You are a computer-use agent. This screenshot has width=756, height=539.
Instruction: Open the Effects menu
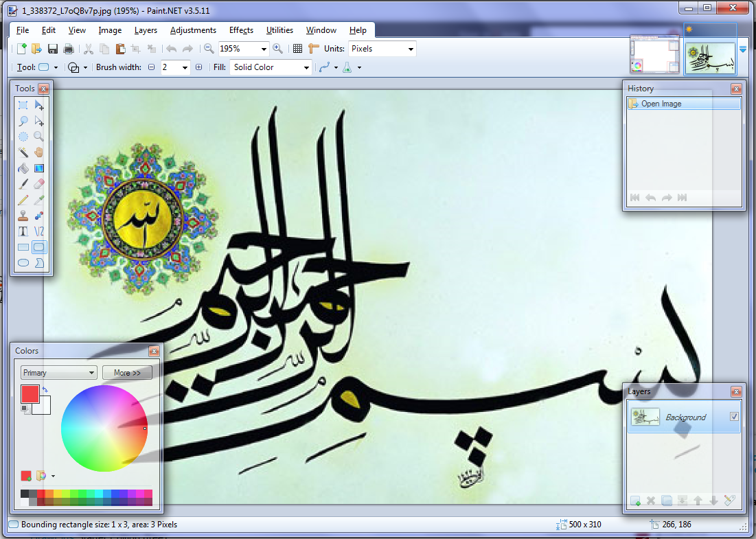(x=241, y=30)
